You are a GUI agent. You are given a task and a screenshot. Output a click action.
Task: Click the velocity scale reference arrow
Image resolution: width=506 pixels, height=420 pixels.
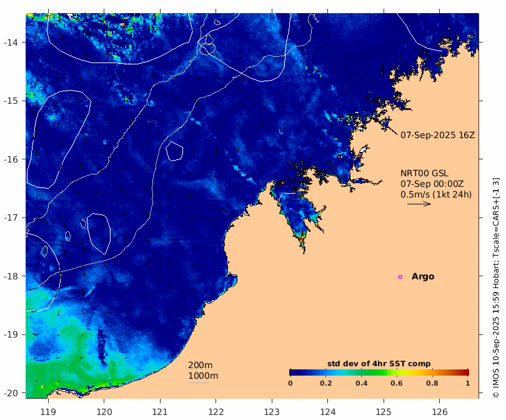[419, 204]
